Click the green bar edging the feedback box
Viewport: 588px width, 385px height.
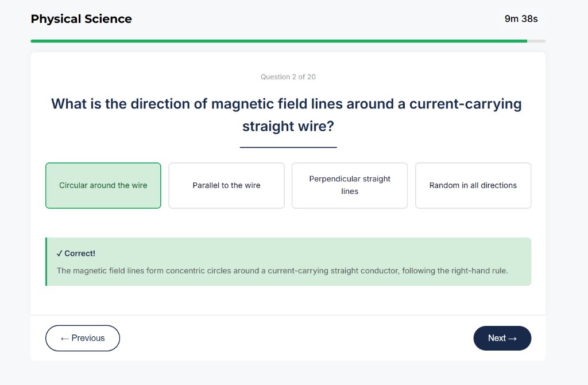click(x=47, y=261)
